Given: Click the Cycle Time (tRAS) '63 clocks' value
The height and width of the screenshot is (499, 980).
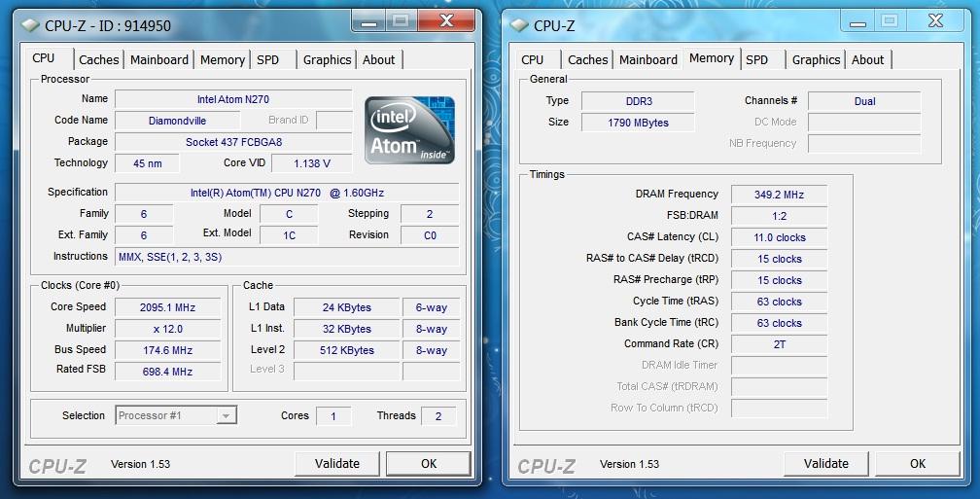Looking at the screenshot, I should [779, 302].
